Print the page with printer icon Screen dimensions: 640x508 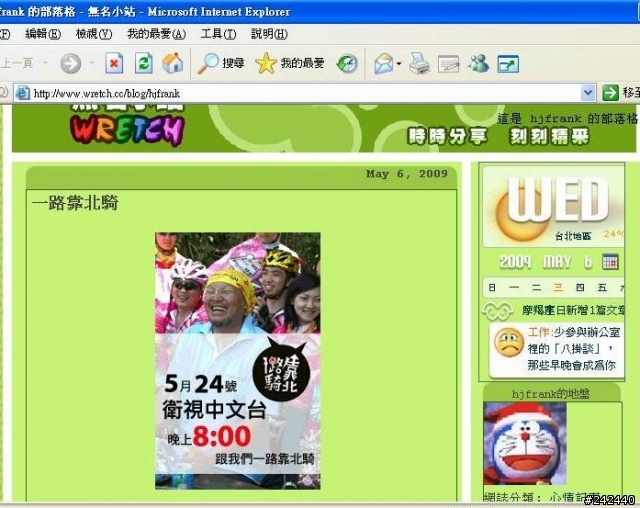tap(419, 64)
